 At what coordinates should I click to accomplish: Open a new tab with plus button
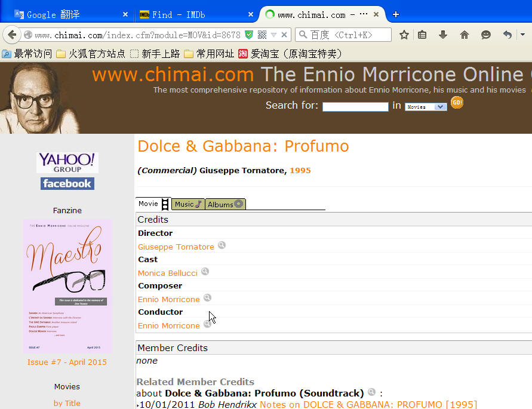pos(396,14)
